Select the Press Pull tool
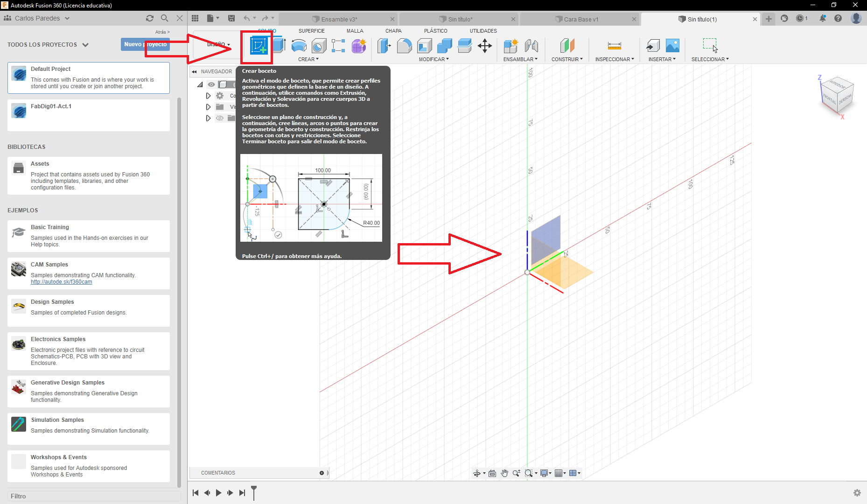 click(x=384, y=46)
